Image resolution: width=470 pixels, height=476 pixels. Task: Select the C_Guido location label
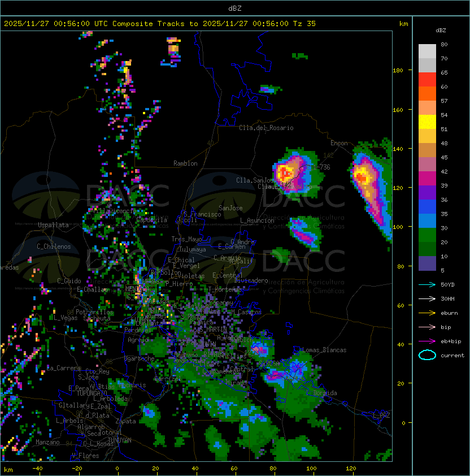(x=69, y=281)
